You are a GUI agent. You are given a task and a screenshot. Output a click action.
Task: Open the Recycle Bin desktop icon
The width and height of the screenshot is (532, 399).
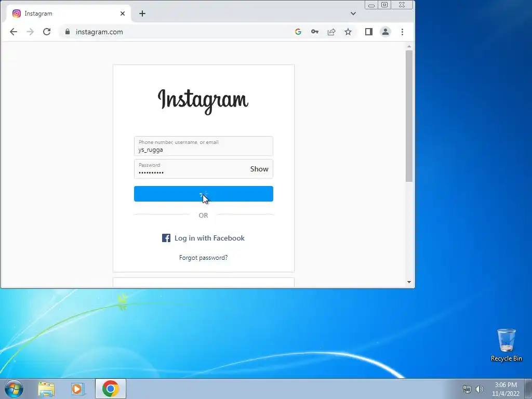507,345
